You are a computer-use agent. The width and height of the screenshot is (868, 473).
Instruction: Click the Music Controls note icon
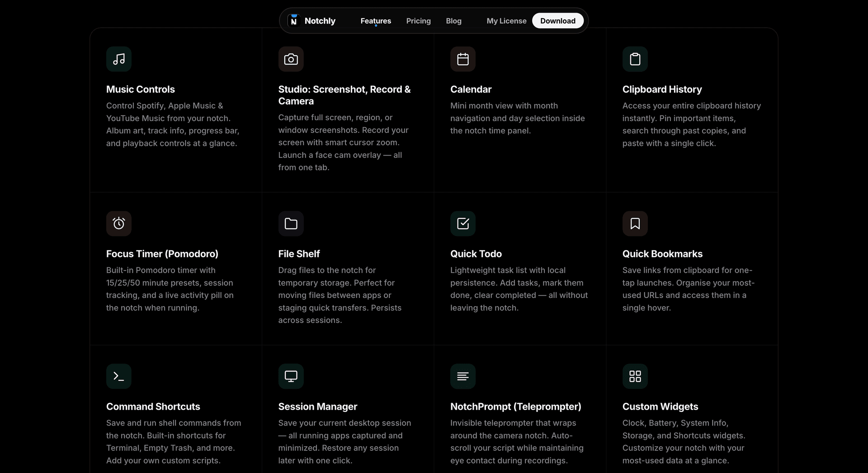(119, 59)
